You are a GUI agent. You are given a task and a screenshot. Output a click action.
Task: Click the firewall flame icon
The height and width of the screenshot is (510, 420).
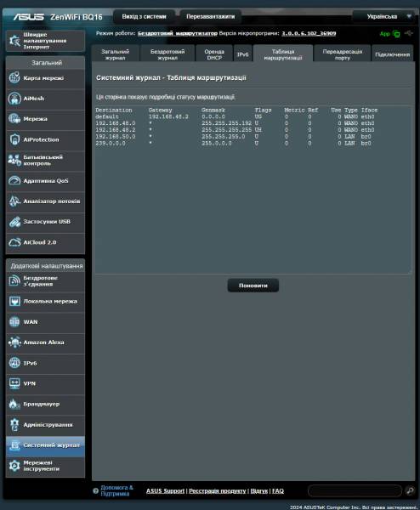tap(14, 404)
